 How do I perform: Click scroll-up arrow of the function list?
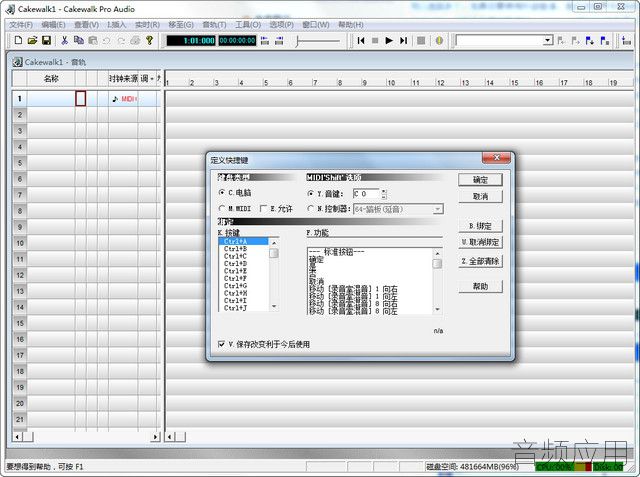(438, 254)
